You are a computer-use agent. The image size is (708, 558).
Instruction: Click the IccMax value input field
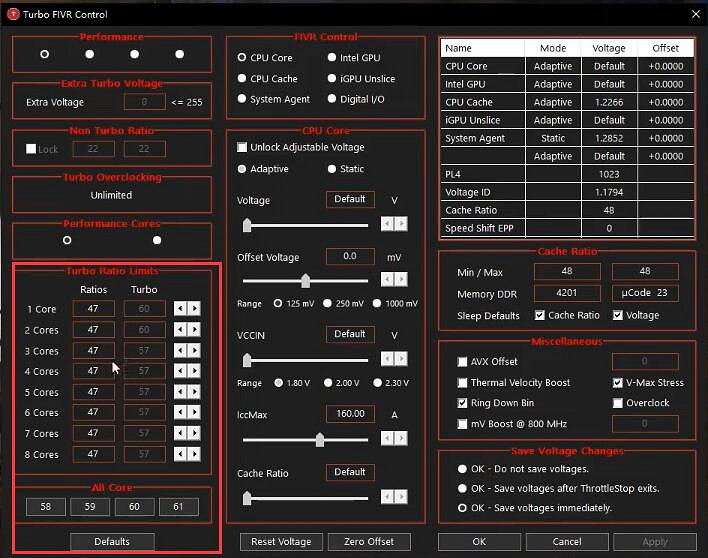coord(349,414)
